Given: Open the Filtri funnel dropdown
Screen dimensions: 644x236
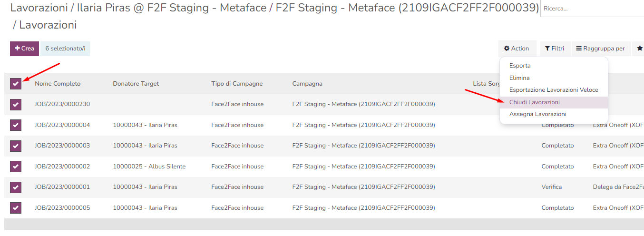Looking at the screenshot, I should coord(555,49).
